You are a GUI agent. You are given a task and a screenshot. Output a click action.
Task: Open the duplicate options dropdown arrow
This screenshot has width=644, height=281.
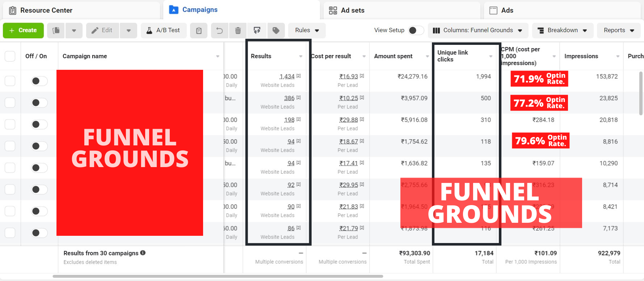74,31
